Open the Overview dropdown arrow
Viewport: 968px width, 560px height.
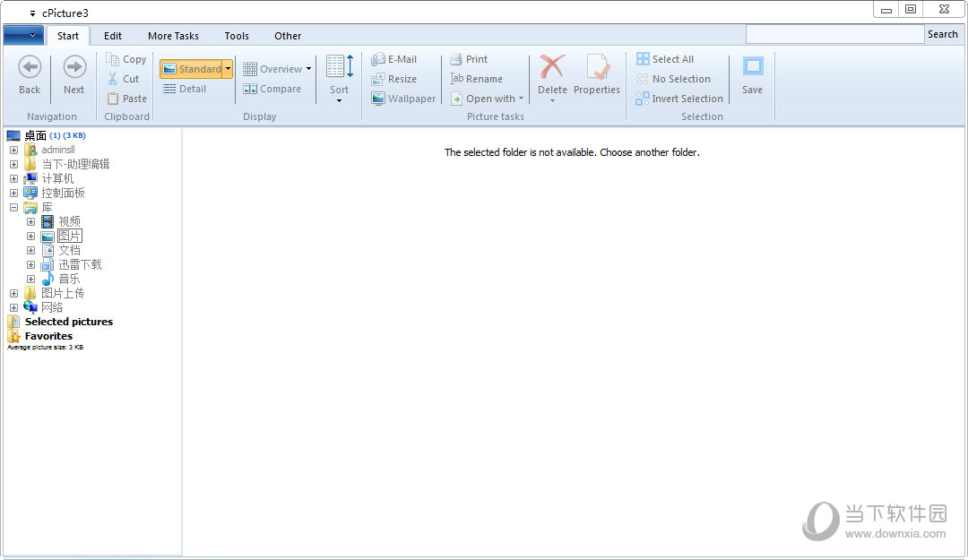click(309, 69)
